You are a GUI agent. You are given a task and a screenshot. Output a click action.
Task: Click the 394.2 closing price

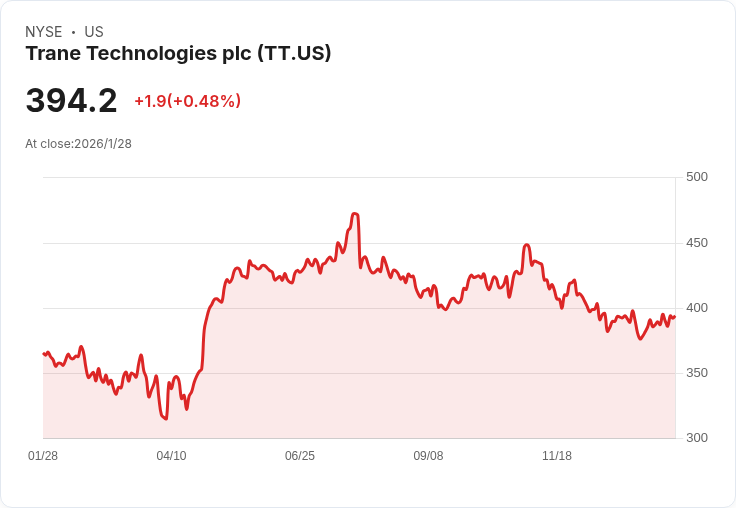tap(71, 100)
